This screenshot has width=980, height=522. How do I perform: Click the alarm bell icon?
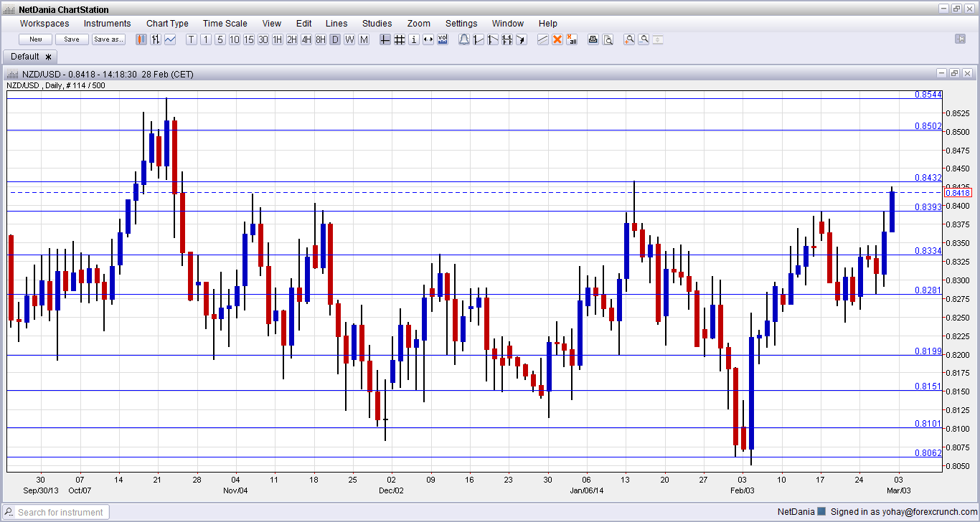[463, 39]
